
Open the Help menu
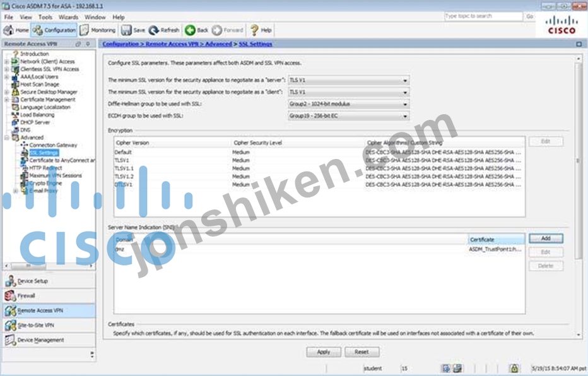pos(119,17)
